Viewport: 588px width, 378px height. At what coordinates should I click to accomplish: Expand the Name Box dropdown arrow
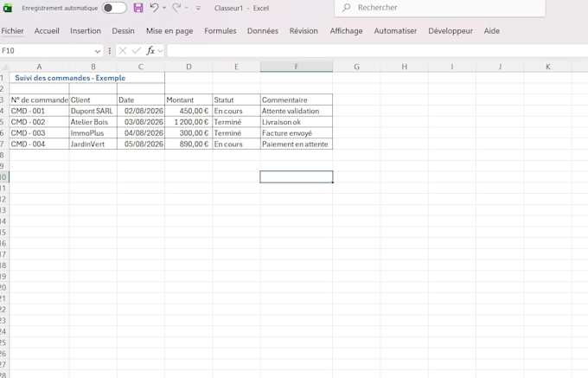tap(98, 51)
